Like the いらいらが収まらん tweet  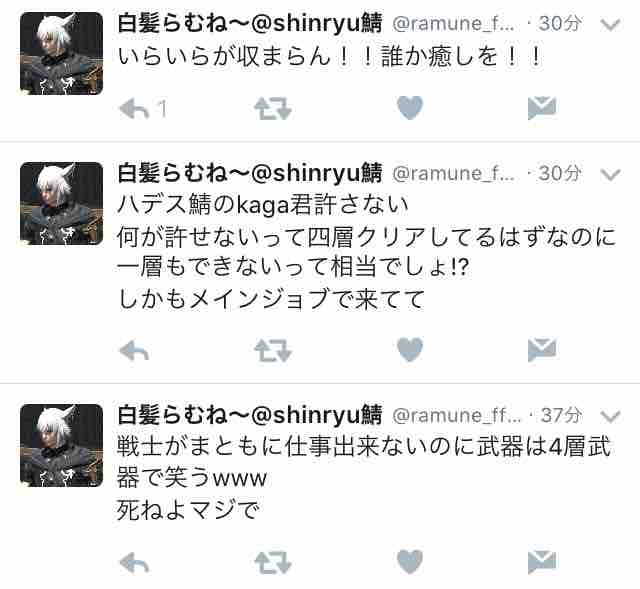[x=410, y=108]
